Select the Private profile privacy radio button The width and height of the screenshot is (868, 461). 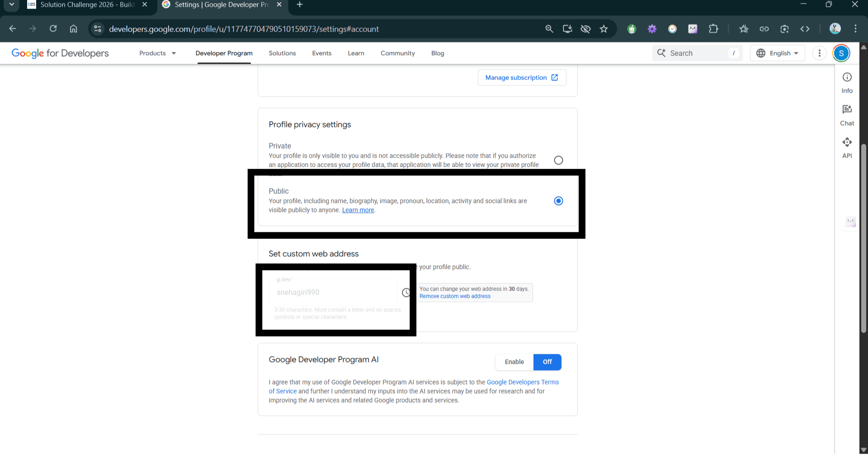tap(558, 160)
